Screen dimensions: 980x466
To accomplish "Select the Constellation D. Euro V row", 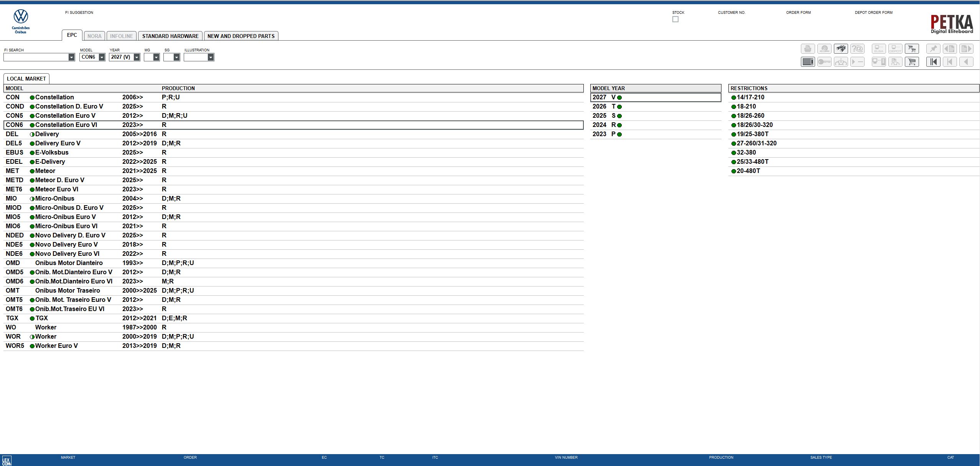I will [293, 107].
